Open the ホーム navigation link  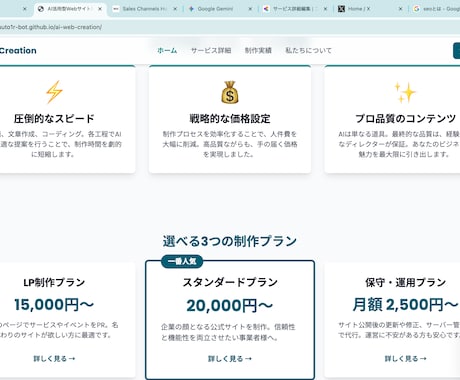point(167,51)
